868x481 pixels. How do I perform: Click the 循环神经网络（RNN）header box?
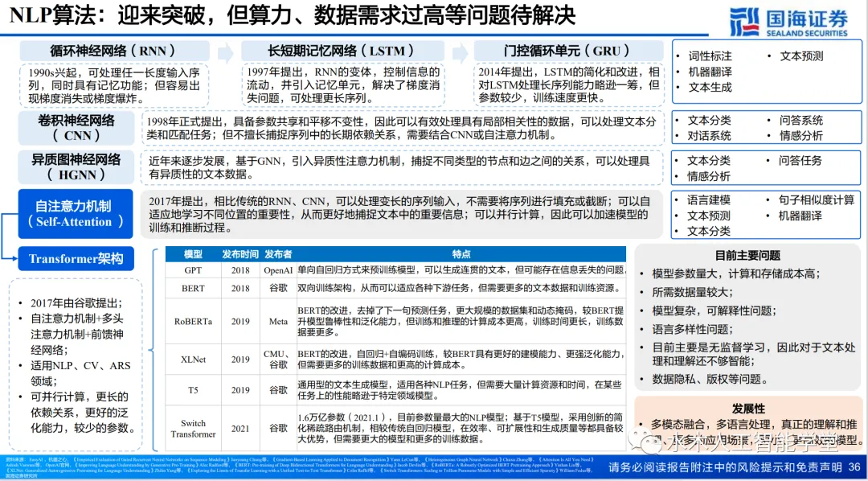[115, 51]
